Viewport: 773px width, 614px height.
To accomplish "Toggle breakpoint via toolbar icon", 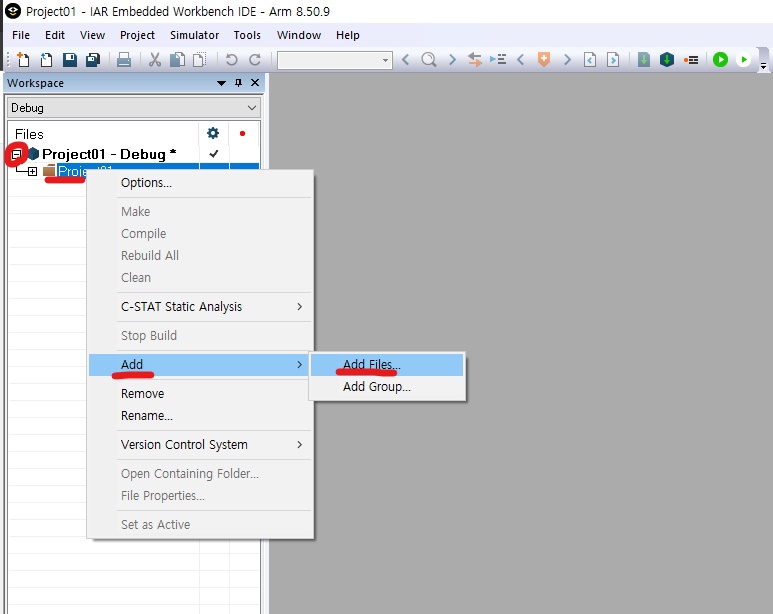I will pyautogui.click(x=691, y=60).
